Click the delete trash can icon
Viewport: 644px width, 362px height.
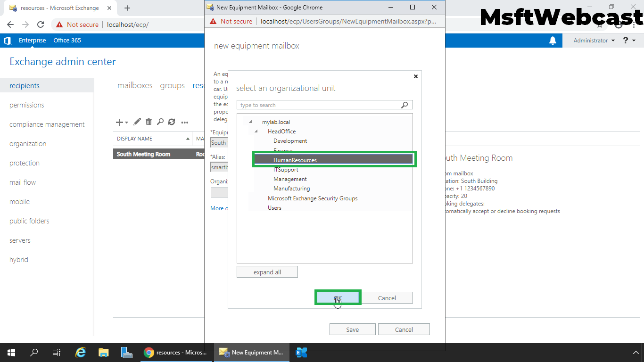(149, 122)
